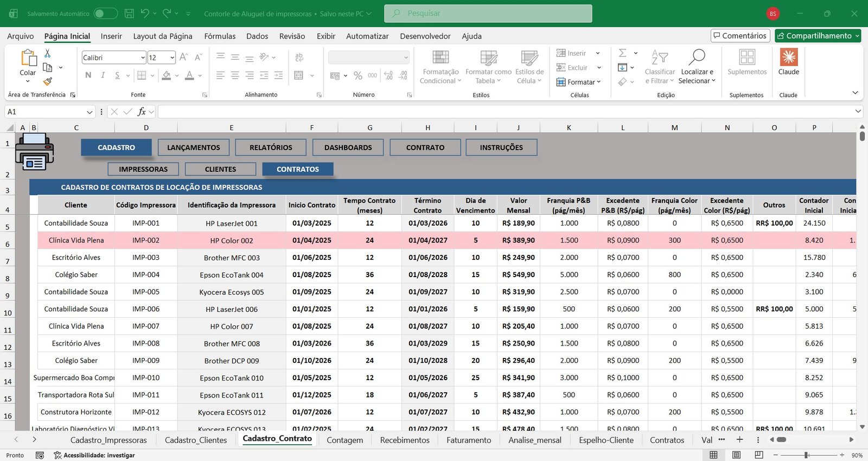This screenshot has height=461, width=868.
Task: Redo the last action
Action: coord(167,14)
